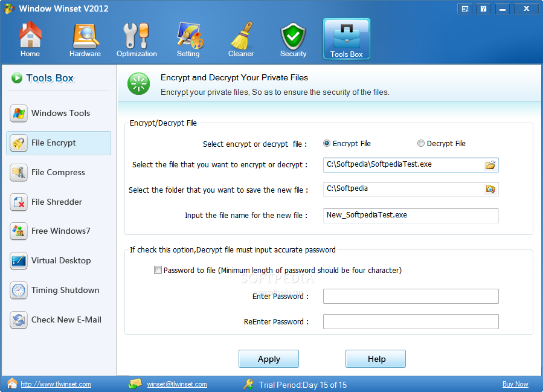
Task: Open the Home section icon
Action: click(x=30, y=35)
